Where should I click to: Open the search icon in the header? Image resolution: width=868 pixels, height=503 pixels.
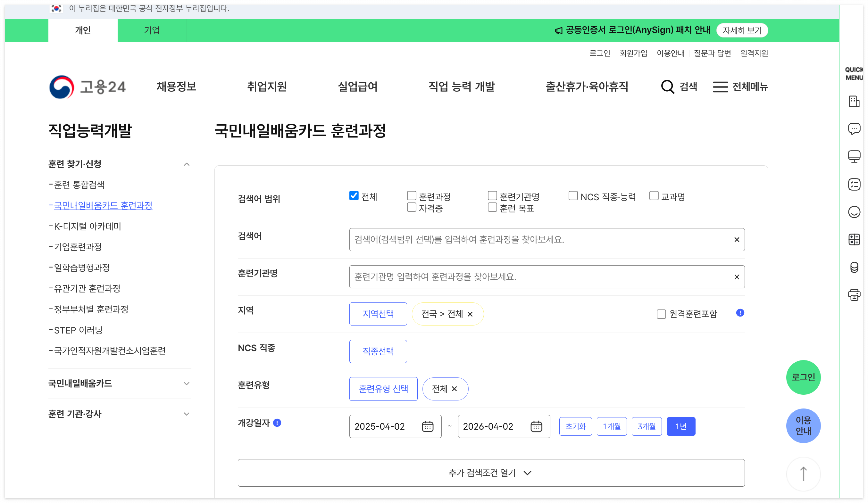click(668, 87)
